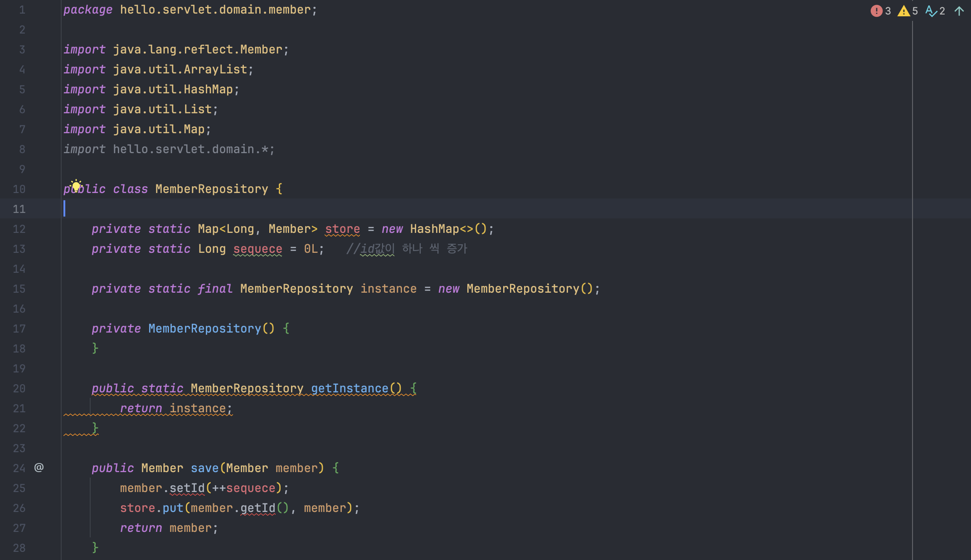Click the '0L' literal value on line 13
The image size is (971, 560).
click(x=311, y=249)
